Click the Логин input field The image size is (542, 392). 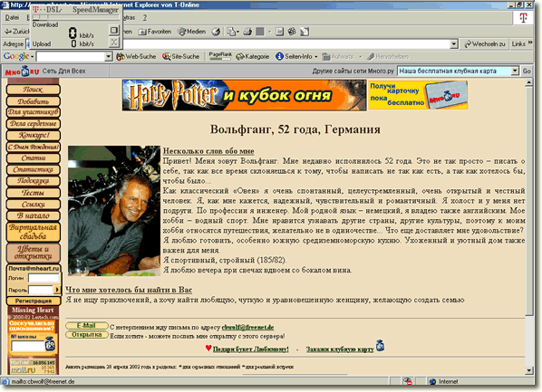[x=44, y=278]
